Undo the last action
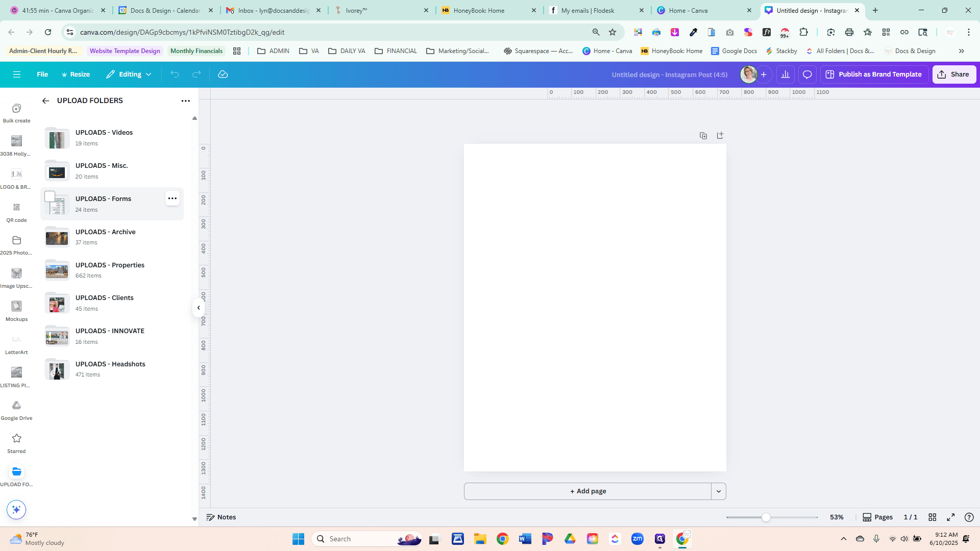This screenshot has height=551, width=980. click(x=175, y=74)
